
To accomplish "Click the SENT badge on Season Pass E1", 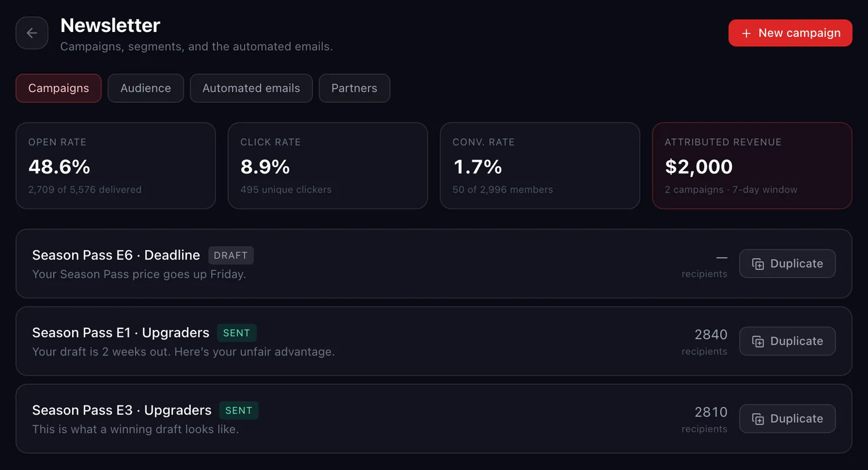I will (x=237, y=333).
